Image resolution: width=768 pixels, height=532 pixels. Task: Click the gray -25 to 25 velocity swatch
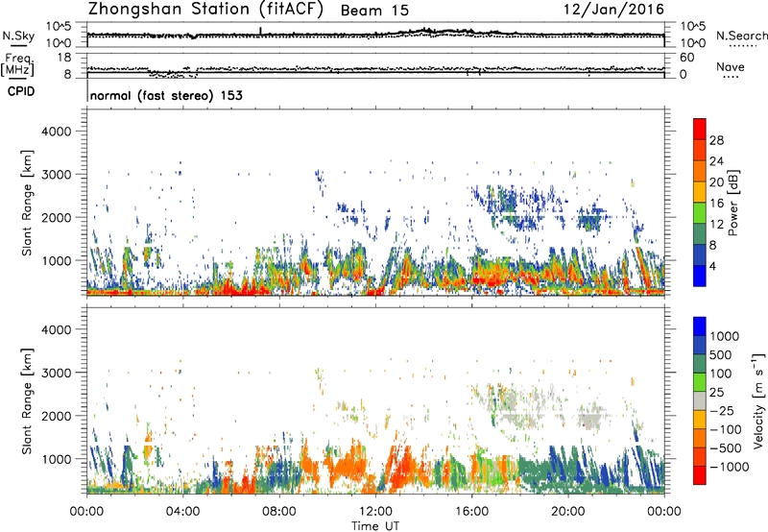(700, 401)
